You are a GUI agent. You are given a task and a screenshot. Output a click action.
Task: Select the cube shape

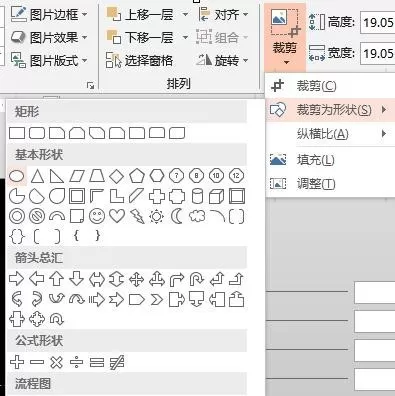click(216, 196)
